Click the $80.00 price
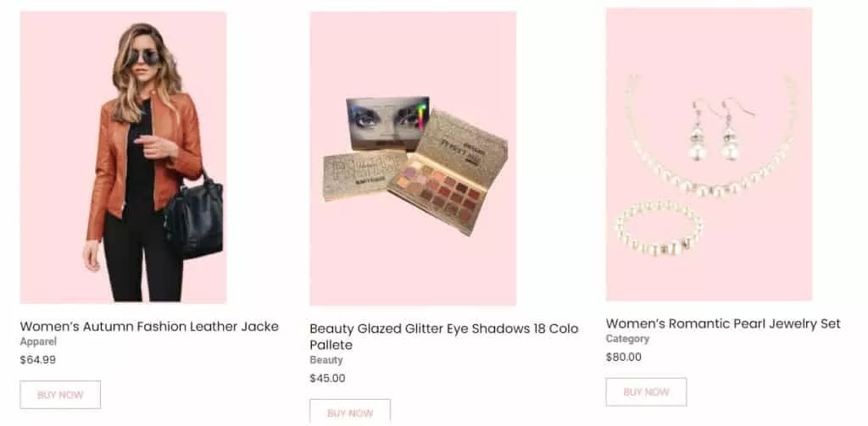The image size is (868, 426). pos(624,357)
